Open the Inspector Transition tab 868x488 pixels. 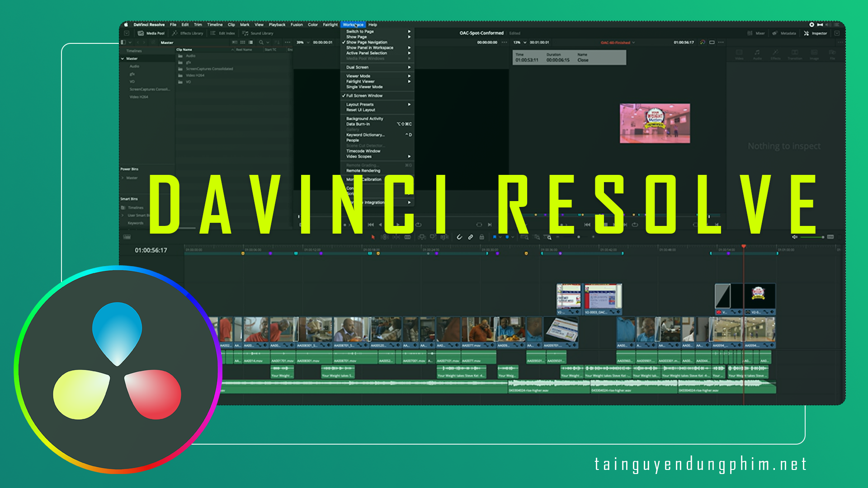(x=795, y=55)
